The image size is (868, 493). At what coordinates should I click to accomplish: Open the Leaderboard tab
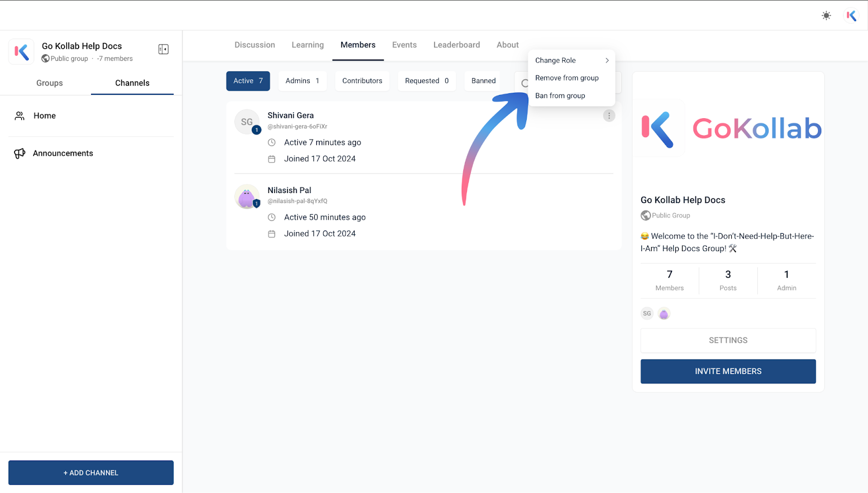(457, 45)
